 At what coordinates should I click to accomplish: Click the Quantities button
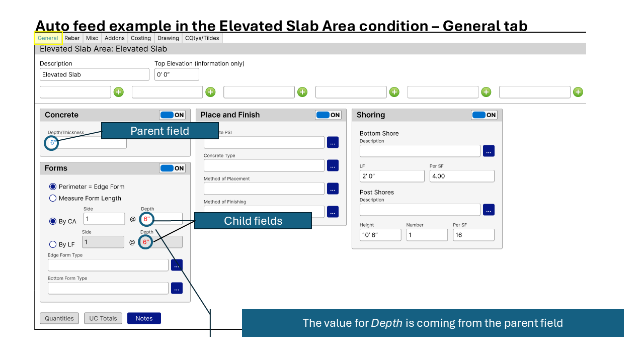tap(59, 318)
